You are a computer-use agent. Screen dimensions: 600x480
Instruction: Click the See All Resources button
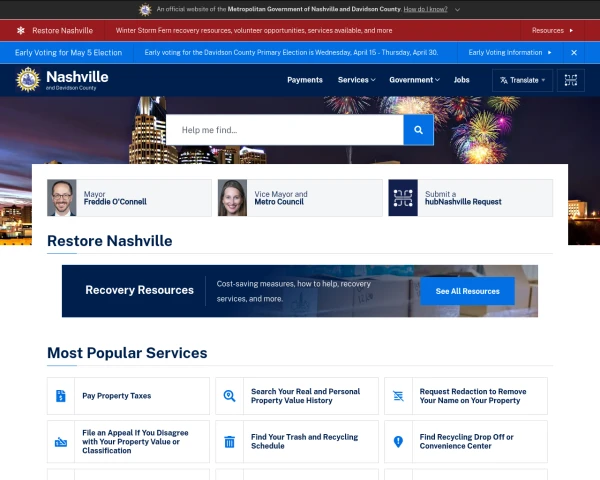pyautogui.click(x=468, y=291)
